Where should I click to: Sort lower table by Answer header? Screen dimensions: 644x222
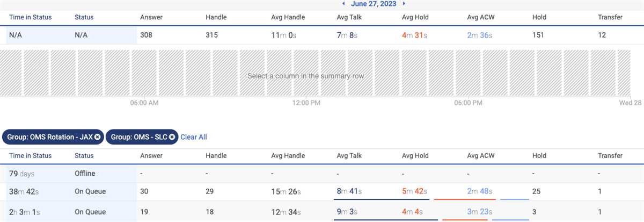tap(151, 156)
